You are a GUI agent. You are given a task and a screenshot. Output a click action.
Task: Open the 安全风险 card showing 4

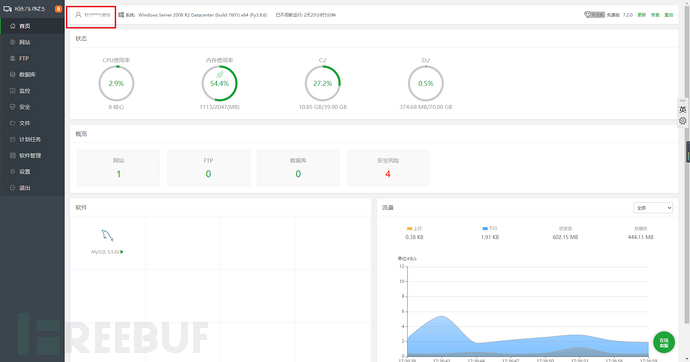pos(388,168)
